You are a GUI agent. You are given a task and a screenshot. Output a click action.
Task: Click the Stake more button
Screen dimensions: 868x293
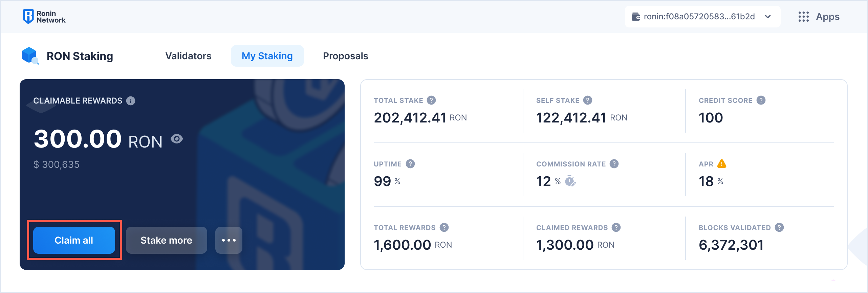pos(166,240)
